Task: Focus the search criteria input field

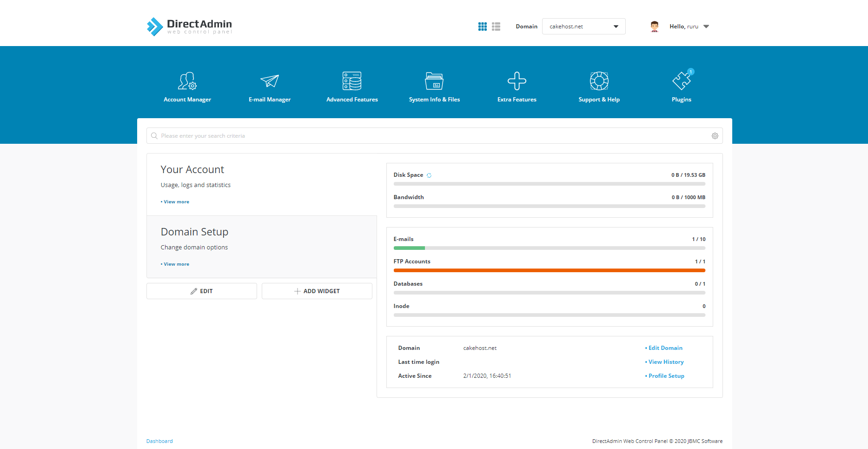Action: (434, 136)
